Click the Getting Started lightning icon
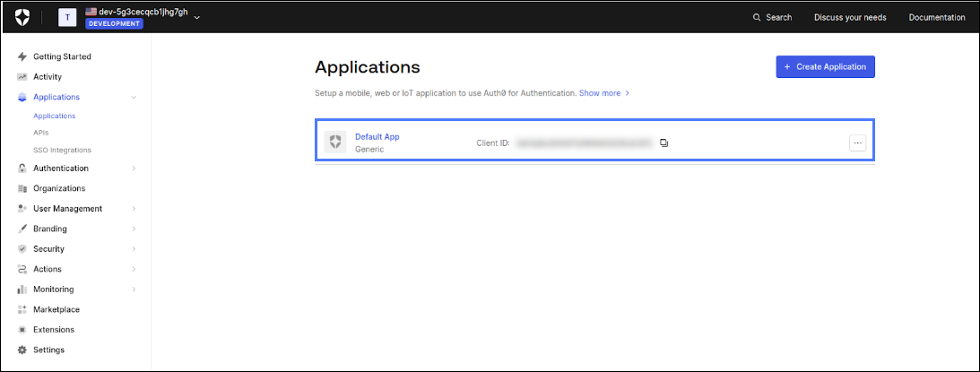Image resolution: width=980 pixels, height=372 pixels. click(x=22, y=56)
